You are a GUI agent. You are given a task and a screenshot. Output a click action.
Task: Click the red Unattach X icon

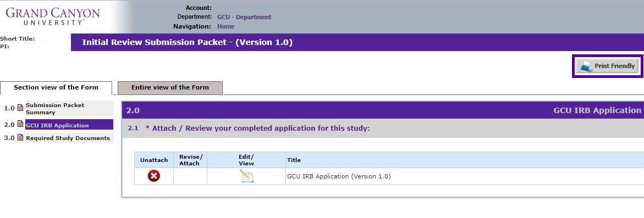coord(154,176)
